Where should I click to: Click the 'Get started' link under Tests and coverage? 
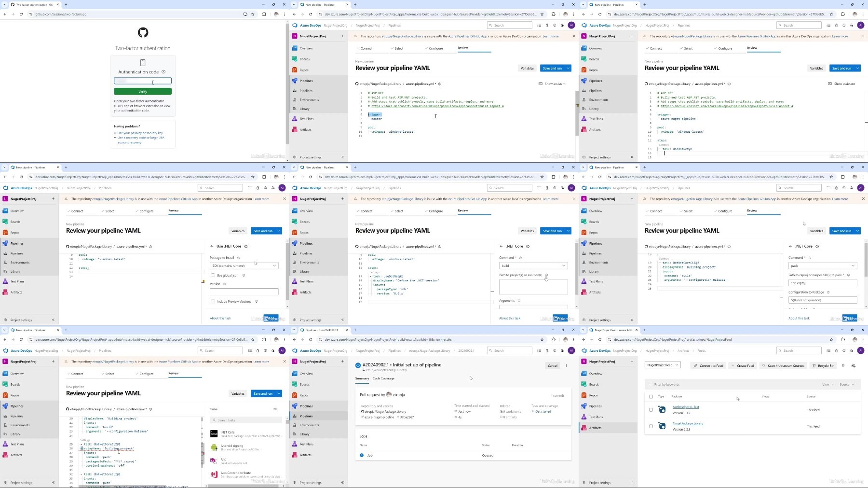pos(543,412)
